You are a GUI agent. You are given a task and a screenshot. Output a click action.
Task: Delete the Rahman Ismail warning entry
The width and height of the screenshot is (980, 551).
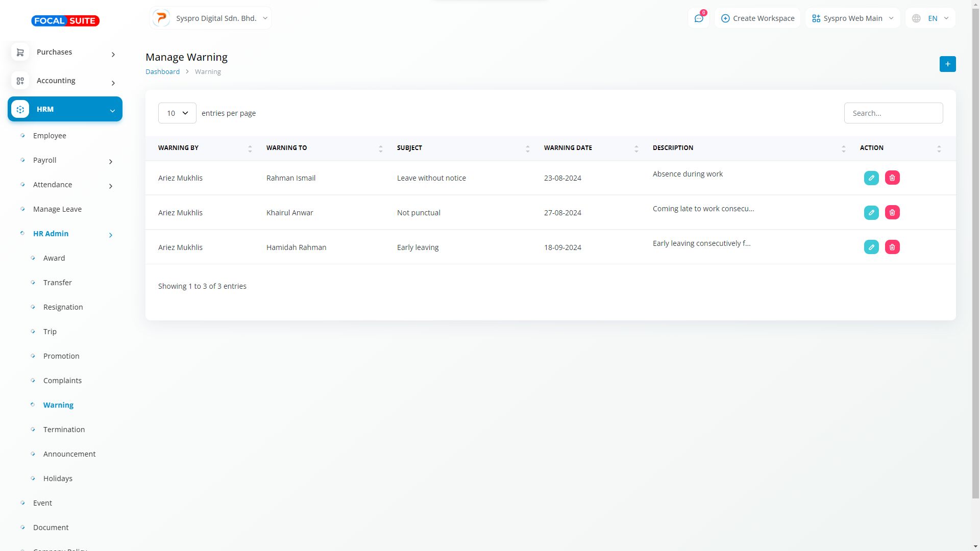(x=892, y=178)
